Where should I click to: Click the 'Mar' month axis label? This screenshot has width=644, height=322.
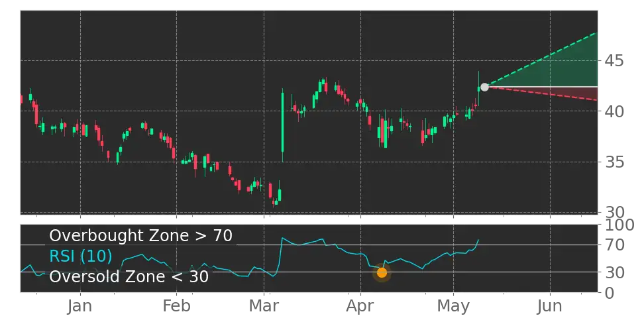pos(265,306)
